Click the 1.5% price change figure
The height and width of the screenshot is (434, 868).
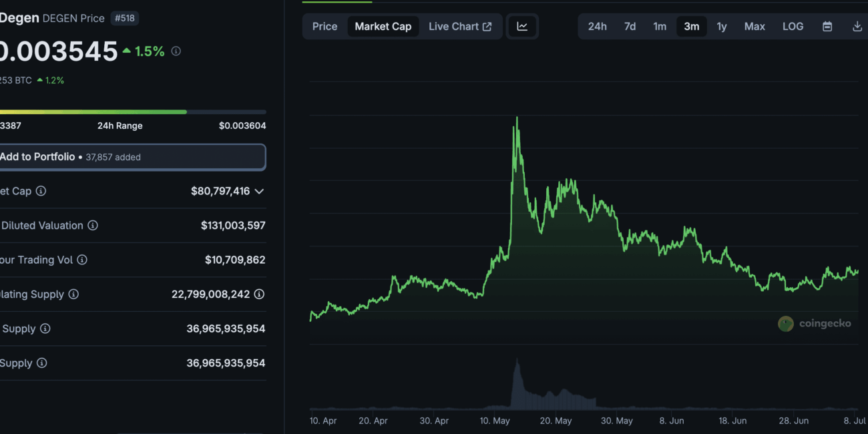coord(150,51)
